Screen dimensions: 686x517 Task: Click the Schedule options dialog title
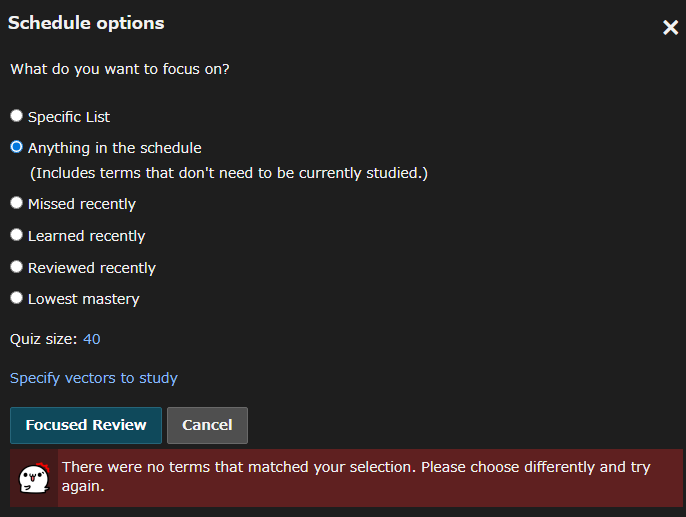click(86, 23)
